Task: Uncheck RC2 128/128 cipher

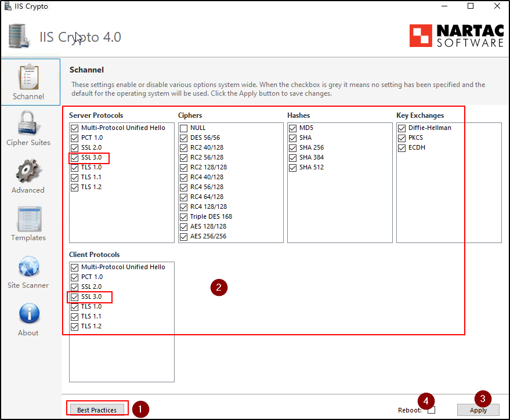Action: click(184, 168)
